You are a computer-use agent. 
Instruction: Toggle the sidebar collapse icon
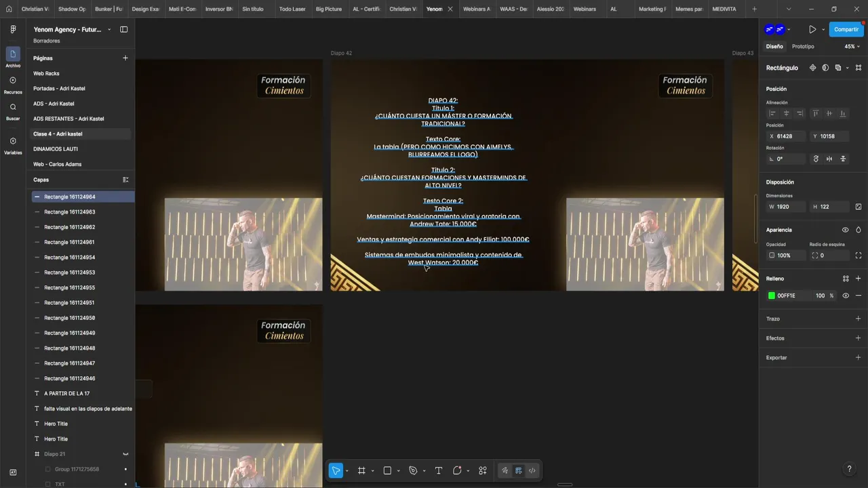coord(124,30)
